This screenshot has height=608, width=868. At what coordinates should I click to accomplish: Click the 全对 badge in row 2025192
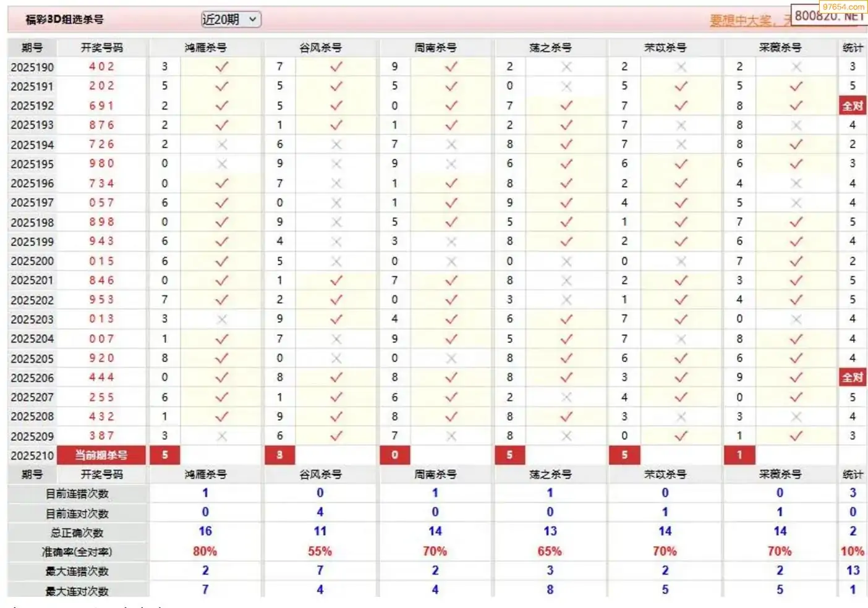853,106
